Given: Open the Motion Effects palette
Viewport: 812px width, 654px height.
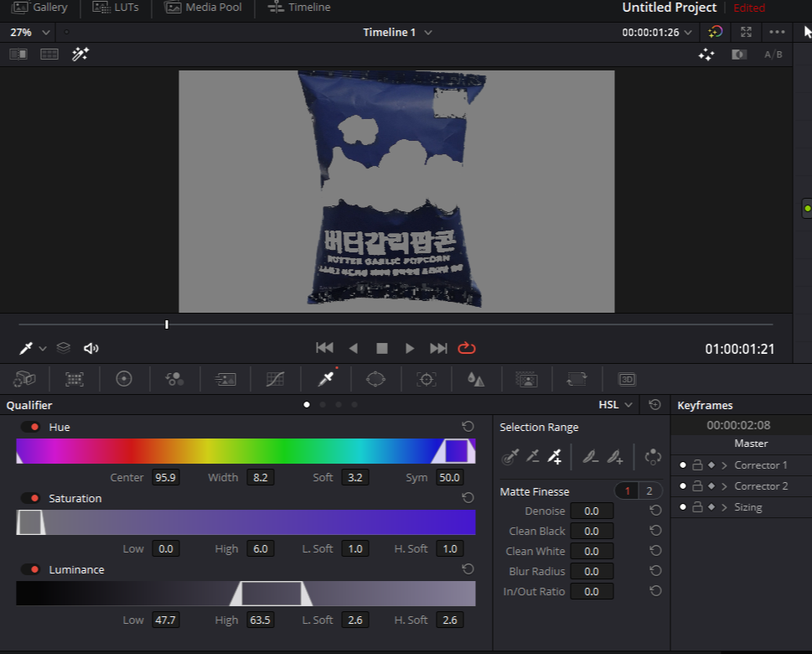Looking at the screenshot, I should point(225,379).
